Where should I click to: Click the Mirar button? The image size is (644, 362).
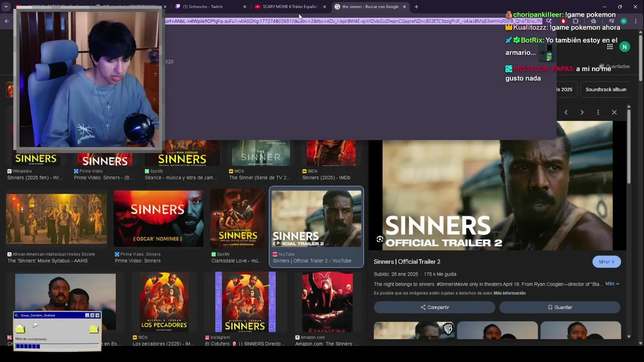point(606,262)
